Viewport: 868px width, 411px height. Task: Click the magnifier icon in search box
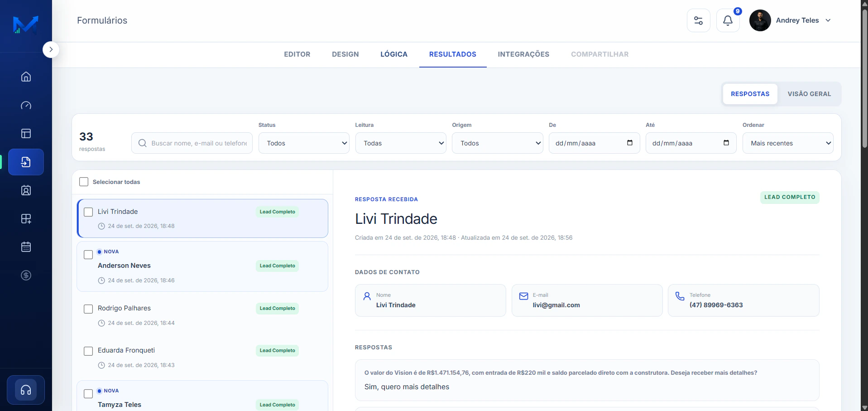tap(142, 143)
